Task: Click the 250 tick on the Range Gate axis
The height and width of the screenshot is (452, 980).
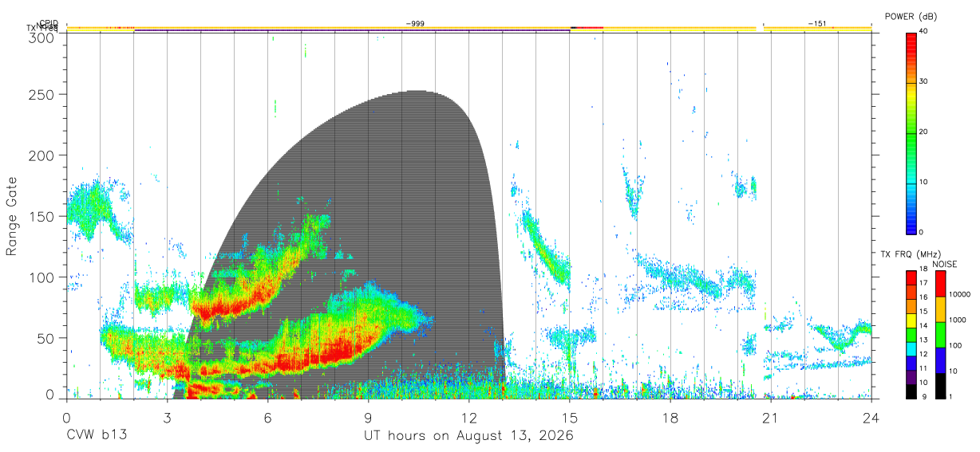Action: (43, 94)
